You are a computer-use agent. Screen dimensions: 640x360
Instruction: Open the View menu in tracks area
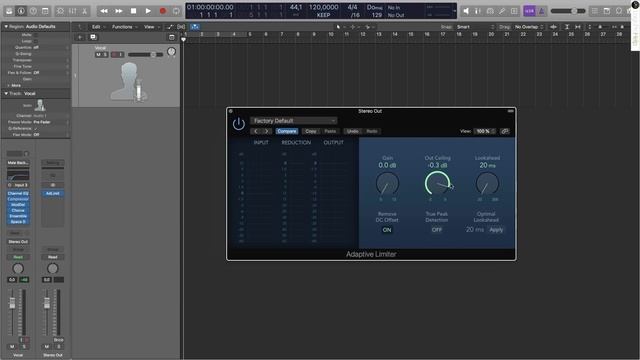151,27
